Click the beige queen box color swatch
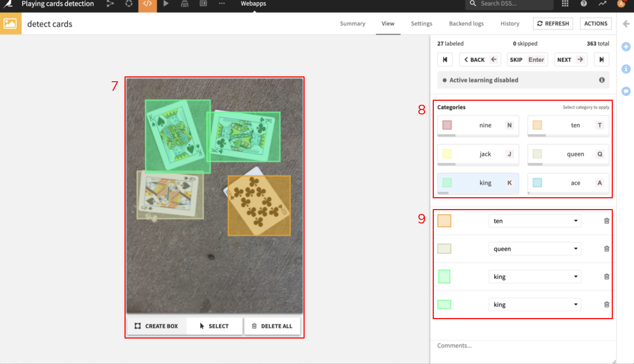The image size is (634, 364). tap(444, 249)
